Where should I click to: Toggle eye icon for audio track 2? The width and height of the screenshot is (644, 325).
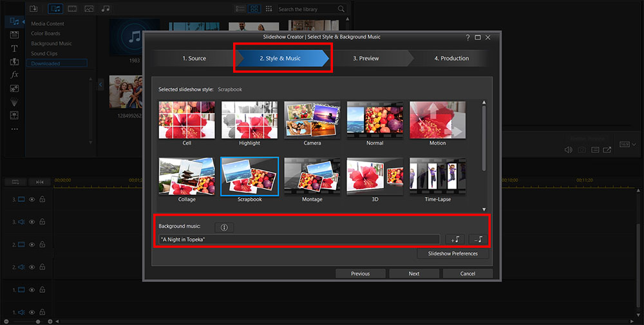click(x=32, y=266)
